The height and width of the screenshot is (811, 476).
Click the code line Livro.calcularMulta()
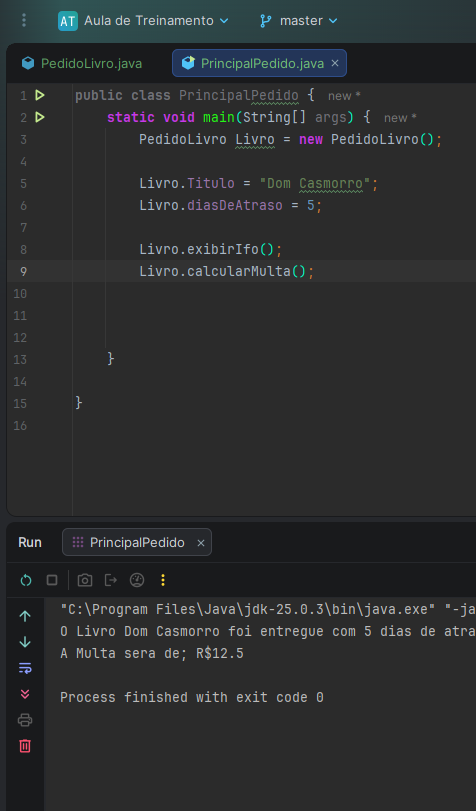tap(227, 271)
